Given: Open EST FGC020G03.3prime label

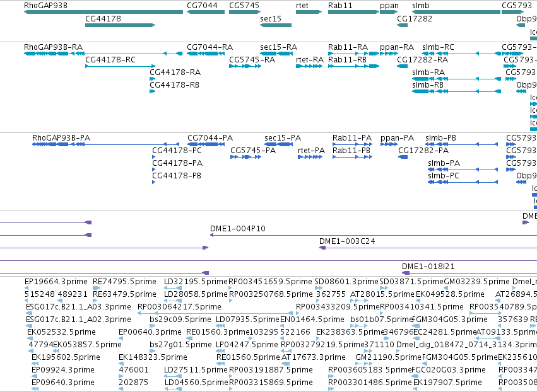Looking at the screenshot, I should [448, 370].
